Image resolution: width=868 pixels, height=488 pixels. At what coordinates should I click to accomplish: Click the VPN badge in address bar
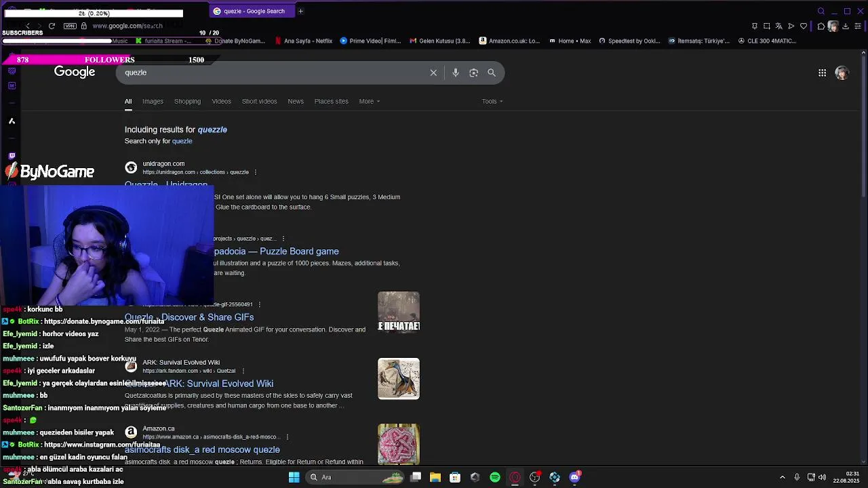[x=70, y=26]
